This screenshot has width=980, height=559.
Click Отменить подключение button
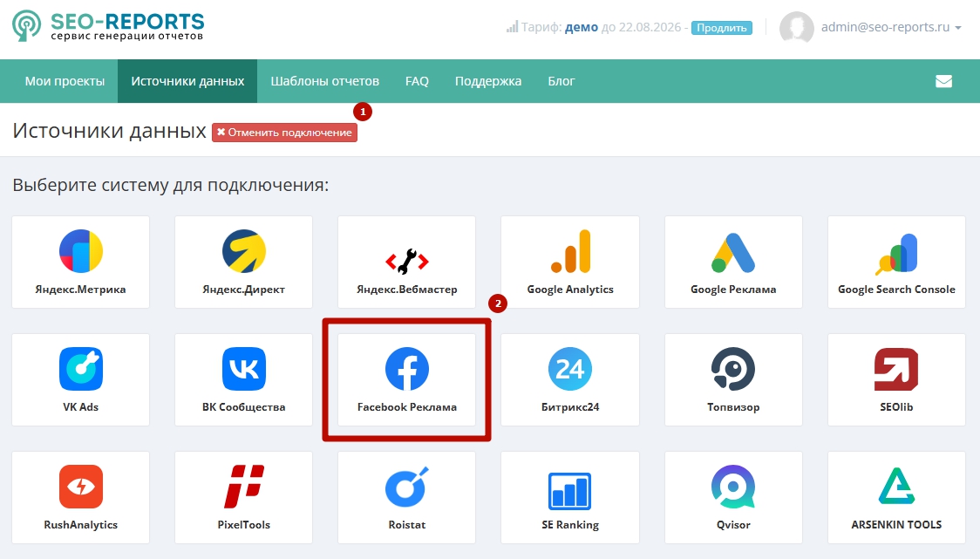tap(284, 133)
